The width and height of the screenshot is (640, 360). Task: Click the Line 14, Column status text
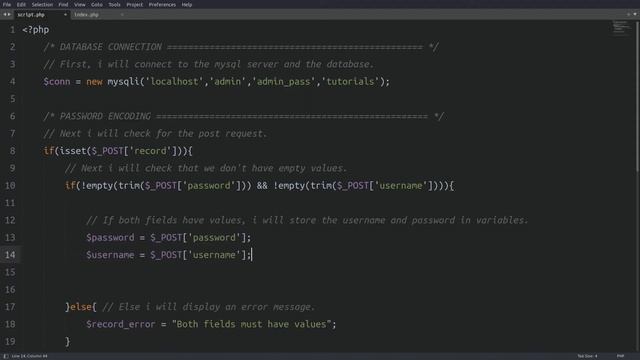point(29,356)
